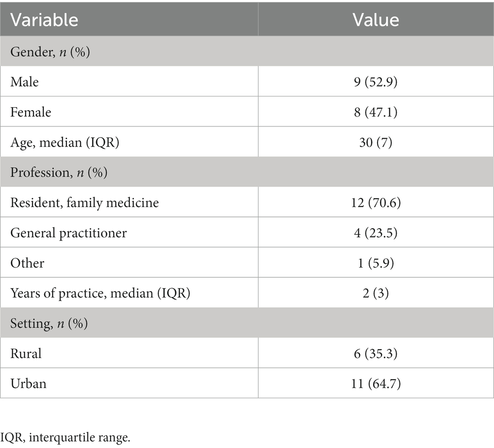
Task: Select the Rural value 6 (35.3)
Action: pyautogui.click(x=376, y=354)
